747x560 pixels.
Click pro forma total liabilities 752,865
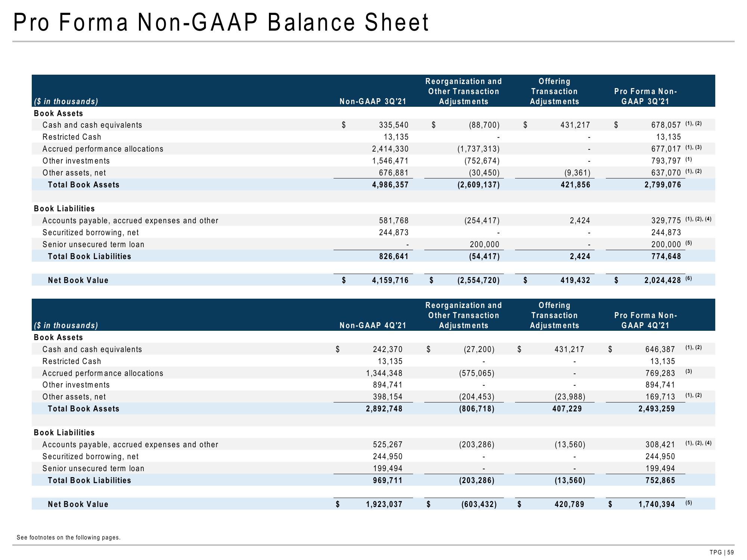(x=660, y=480)
